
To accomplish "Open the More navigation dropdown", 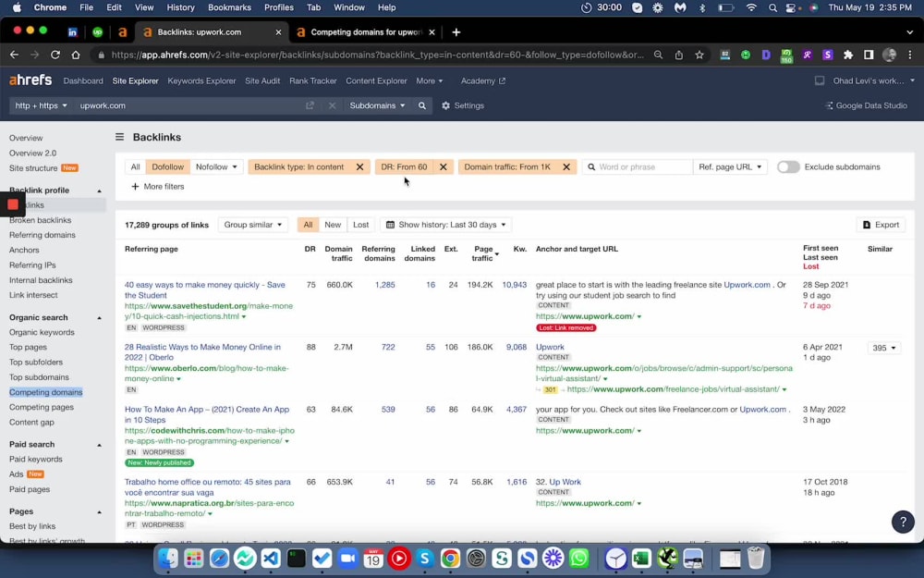I will pos(429,80).
